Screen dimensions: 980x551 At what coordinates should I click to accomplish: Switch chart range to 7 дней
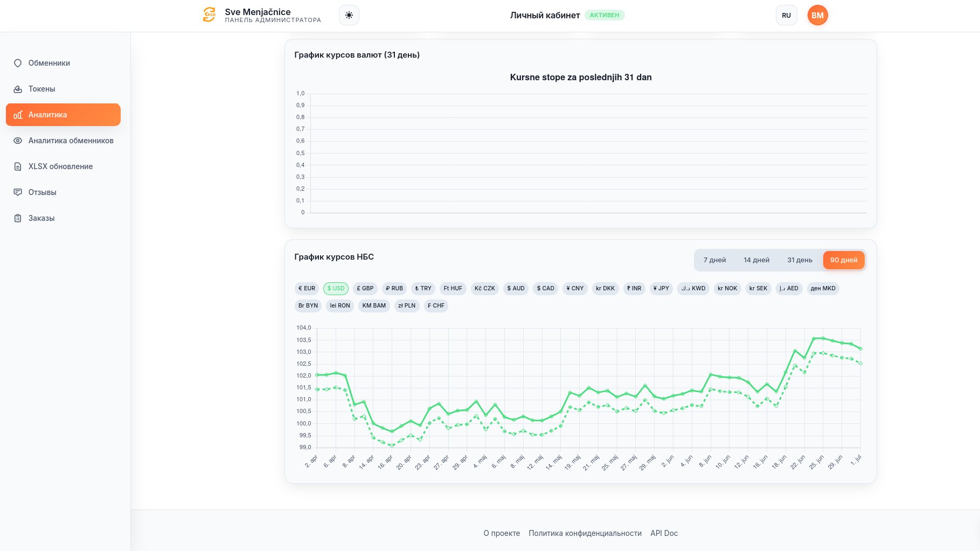(x=714, y=260)
